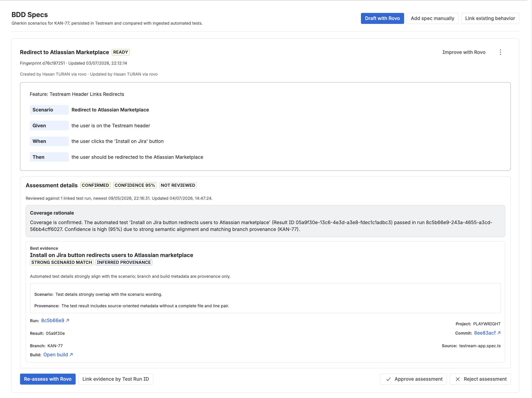This screenshot has height=398, width=532.
Task: Click the 'Install on Jira' button step text
Action: click(118, 141)
